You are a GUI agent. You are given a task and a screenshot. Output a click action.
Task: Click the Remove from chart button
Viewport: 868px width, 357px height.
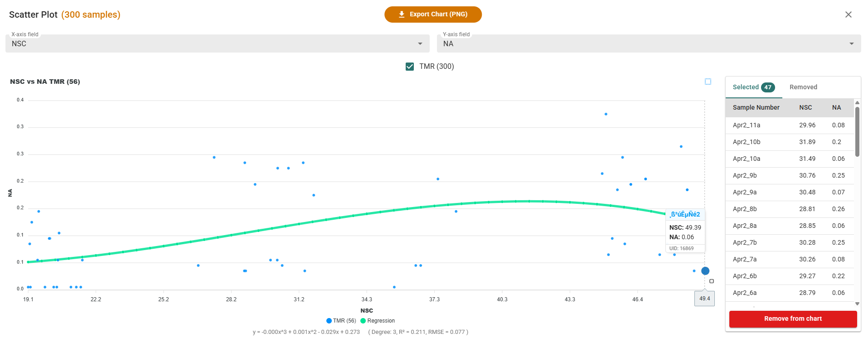click(793, 319)
